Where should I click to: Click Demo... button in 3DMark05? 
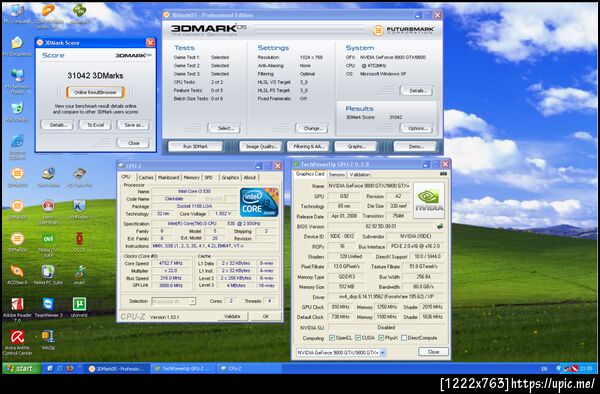[415, 147]
